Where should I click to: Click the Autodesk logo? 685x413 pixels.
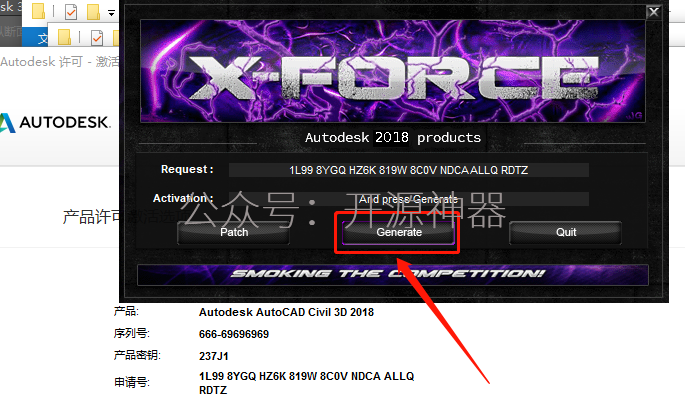(55, 122)
